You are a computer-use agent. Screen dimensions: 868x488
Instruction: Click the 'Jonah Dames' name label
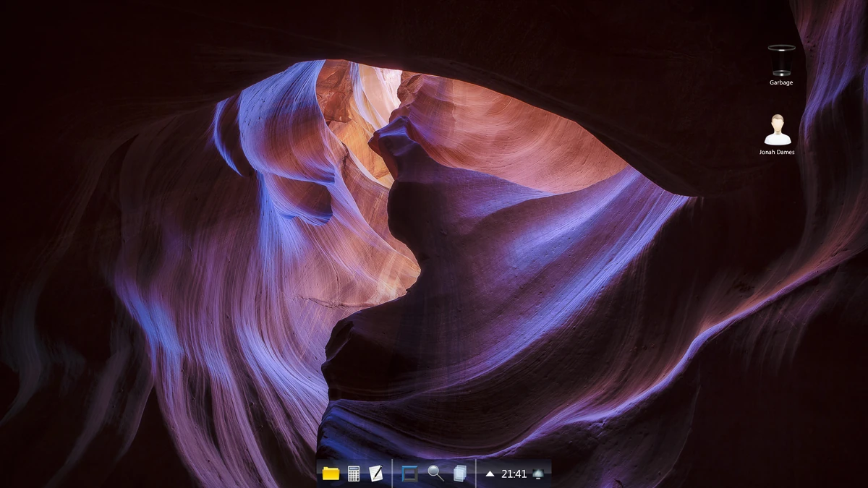click(776, 152)
